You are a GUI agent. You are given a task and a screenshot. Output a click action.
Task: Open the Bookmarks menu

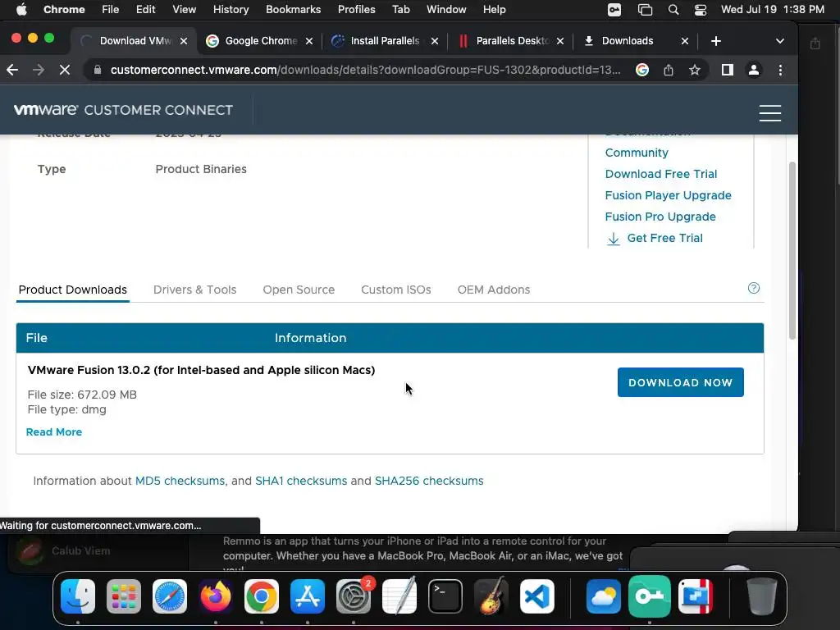coord(293,10)
